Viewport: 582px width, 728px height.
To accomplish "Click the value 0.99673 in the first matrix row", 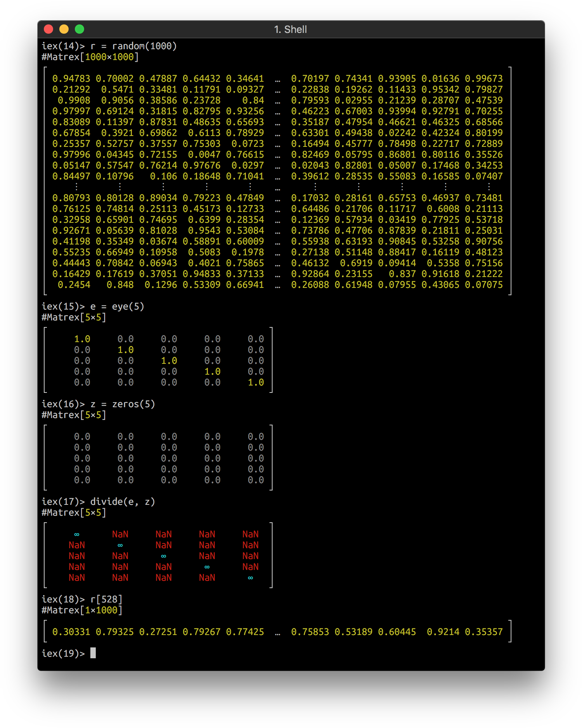I will pyautogui.click(x=484, y=79).
